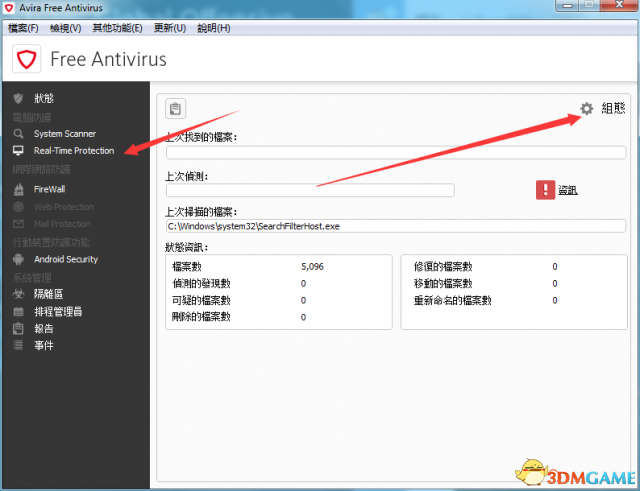
Task: Click the Web Protection globe icon
Action: tap(18, 207)
